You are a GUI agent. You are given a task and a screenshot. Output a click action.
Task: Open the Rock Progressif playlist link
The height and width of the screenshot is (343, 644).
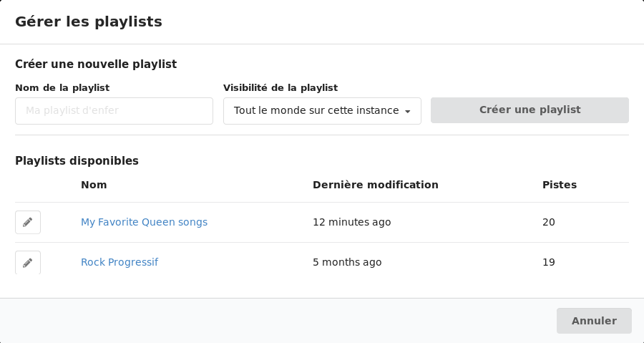[119, 262]
